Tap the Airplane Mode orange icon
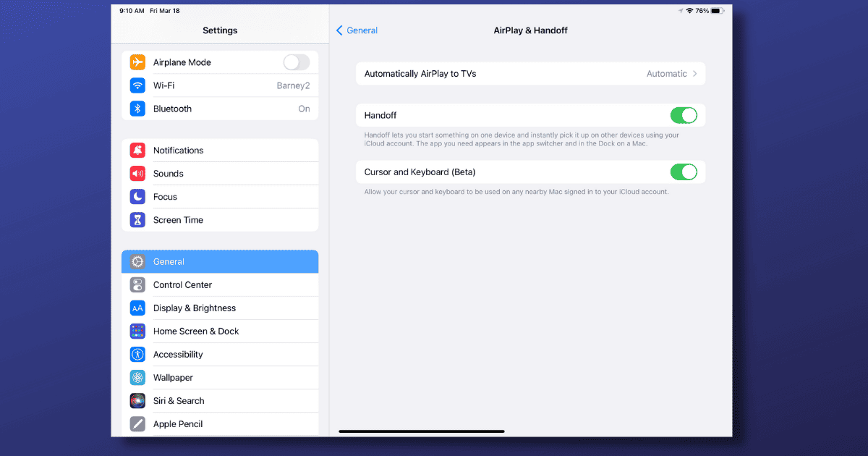This screenshot has width=868, height=456. (x=137, y=62)
